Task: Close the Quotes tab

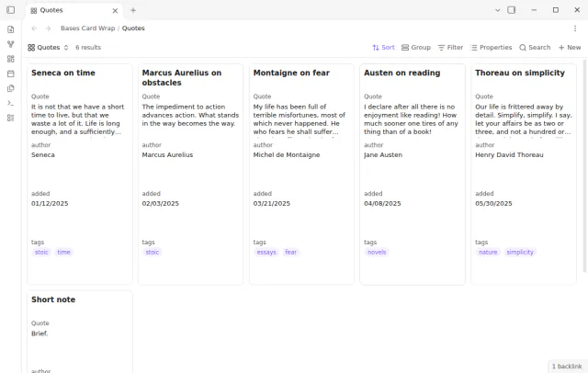Action: click(x=115, y=10)
